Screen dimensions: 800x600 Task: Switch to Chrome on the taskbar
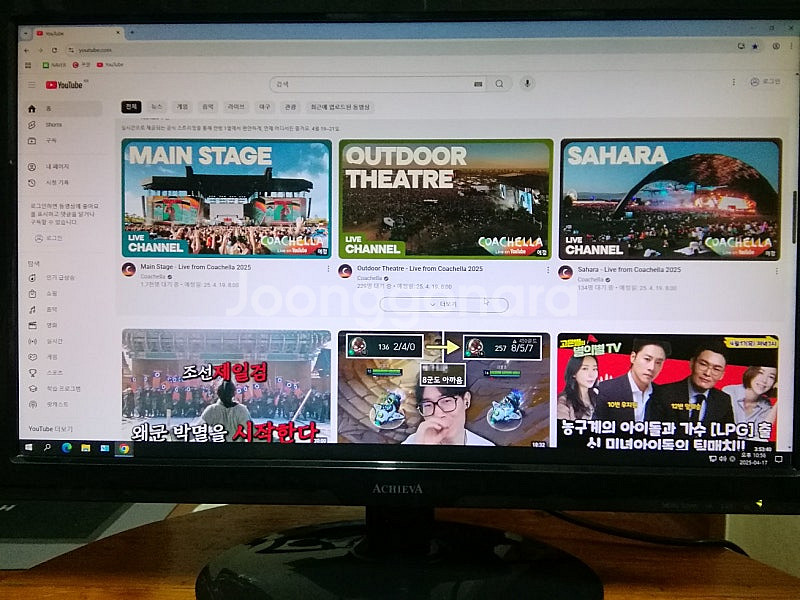(x=123, y=449)
